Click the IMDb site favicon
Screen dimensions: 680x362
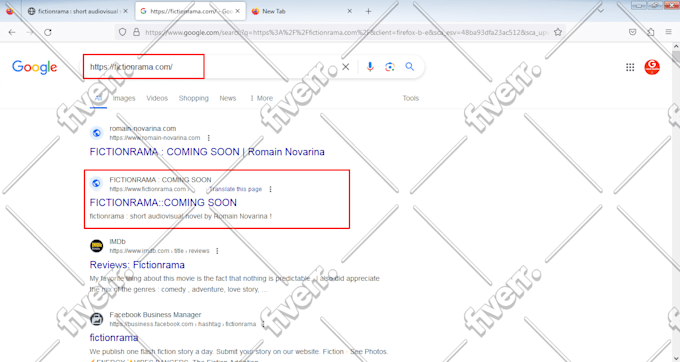[97, 246]
